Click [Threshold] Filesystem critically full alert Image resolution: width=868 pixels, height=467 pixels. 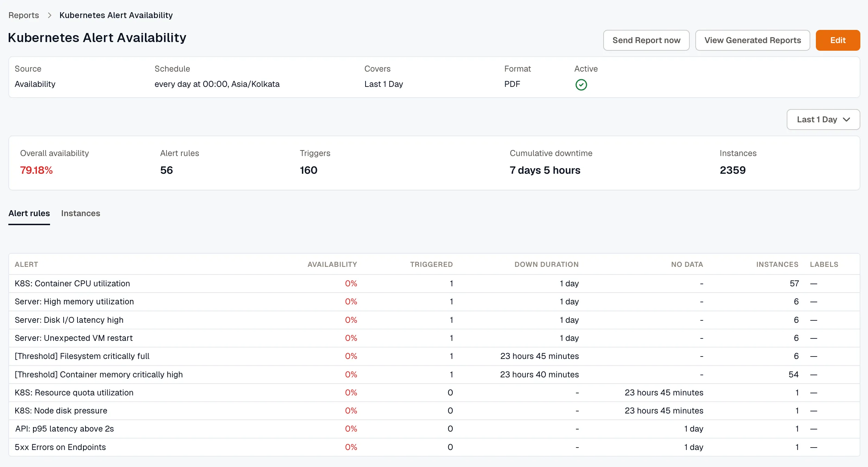434,356
